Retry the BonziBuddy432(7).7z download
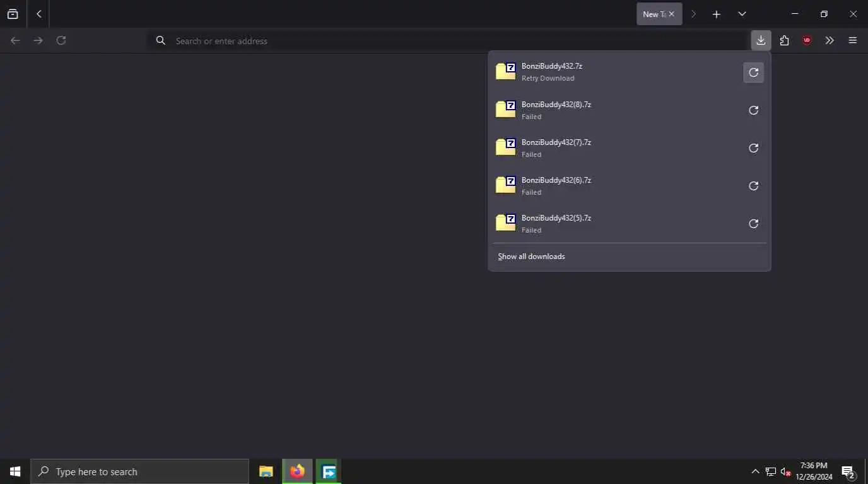The width and height of the screenshot is (868, 484). (753, 148)
